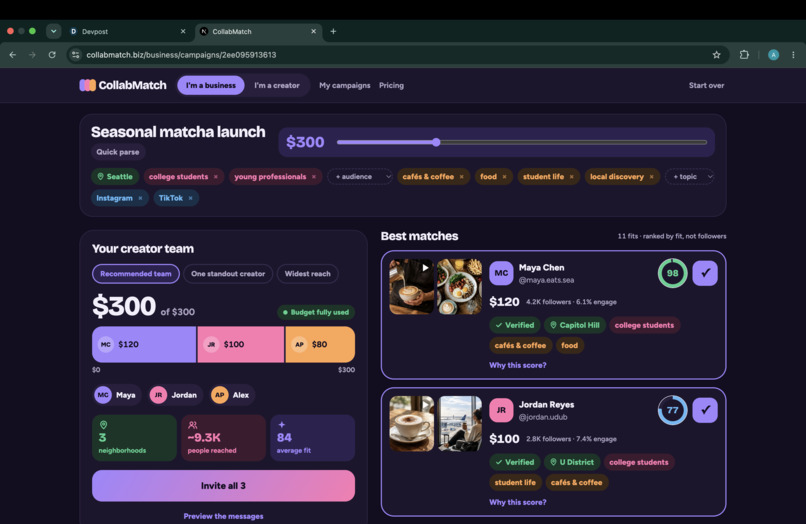Open Jordan Reyes's window seat photo thumbnail
The height and width of the screenshot is (524, 806).
(x=460, y=423)
